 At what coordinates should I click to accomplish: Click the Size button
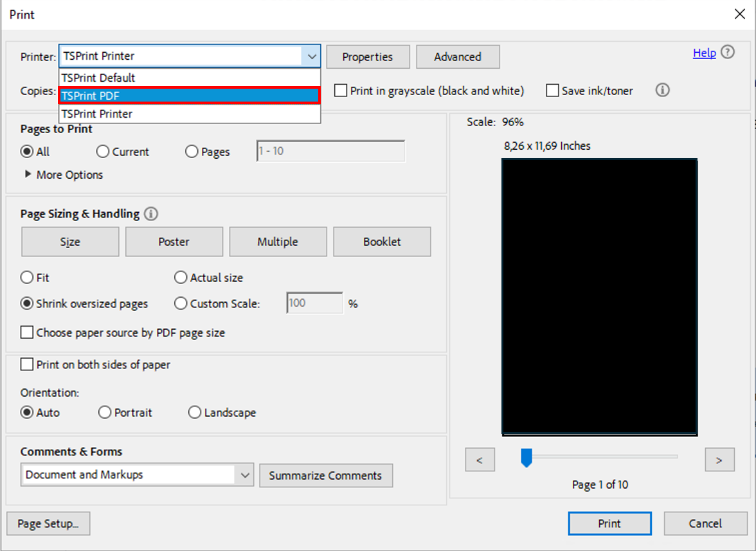tap(70, 242)
